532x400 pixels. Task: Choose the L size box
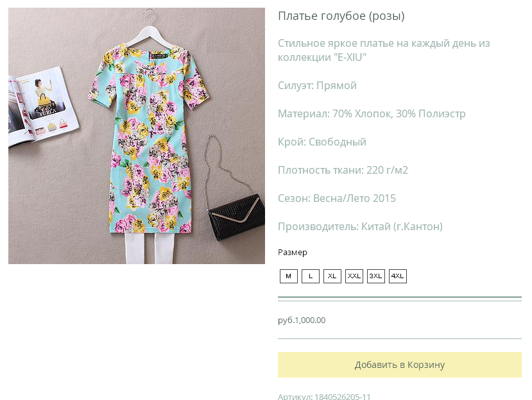[x=311, y=276]
